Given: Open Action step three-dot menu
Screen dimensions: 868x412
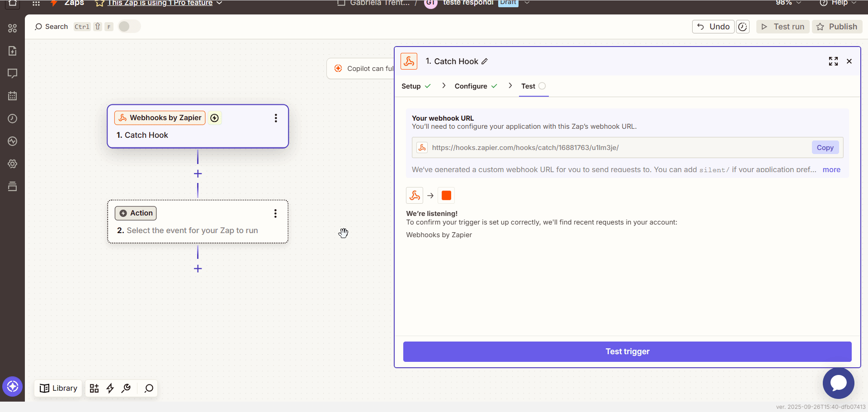Looking at the screenshot, I should pyautogui.click(x=275, y=214).
